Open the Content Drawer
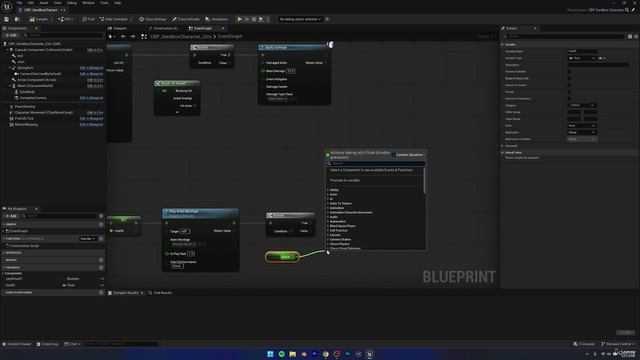The height and width of the screenshot is (360, 640). point(17,344)
